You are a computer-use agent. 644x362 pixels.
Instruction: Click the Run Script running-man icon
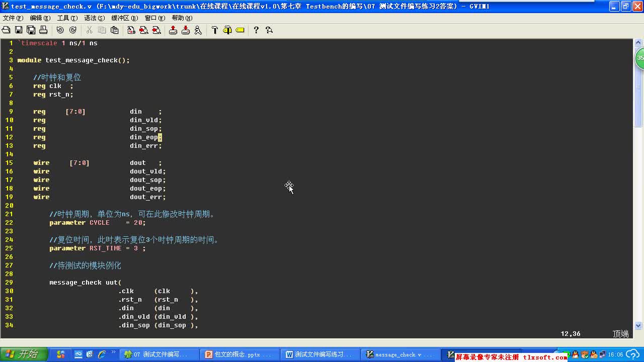tap(198, 30)
